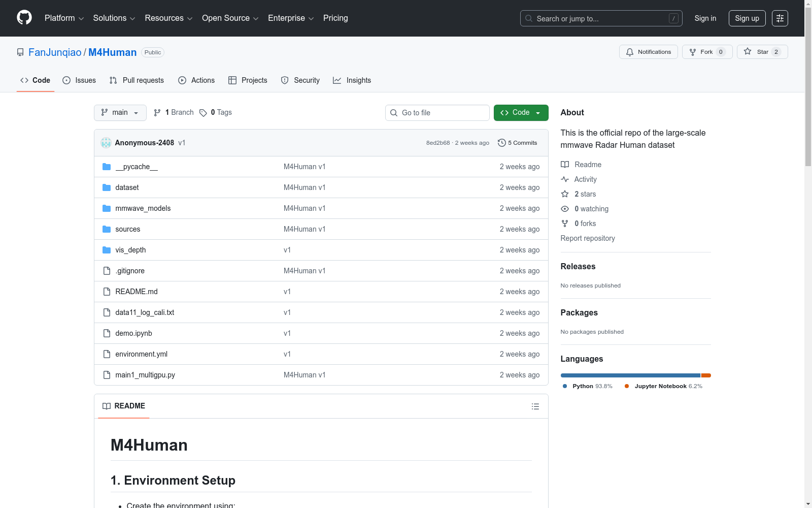Image resolution: width=812 pixels, height=508 pixels.
Task: Expand the Platform menu
Action: click(x=64, y=18)
